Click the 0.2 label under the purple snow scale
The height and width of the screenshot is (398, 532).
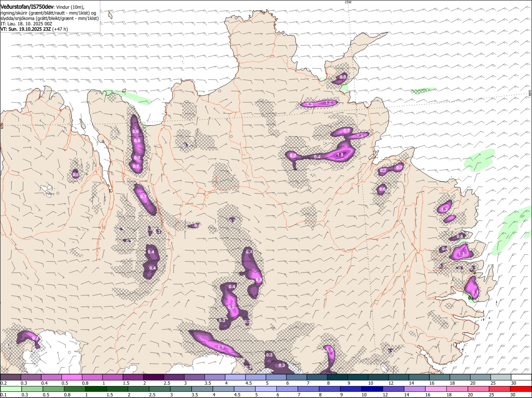click(x=3, y=383)
